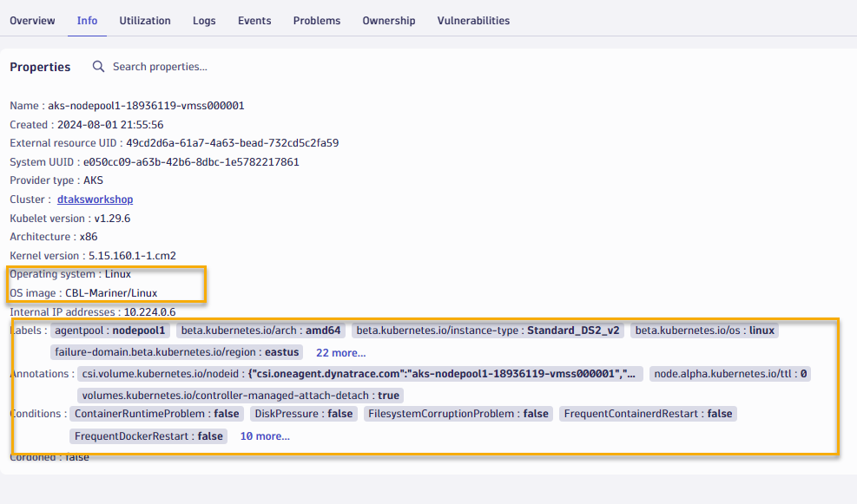Expand the truncated csi.volume nodeid annotation
The image size is (857, 504).
click(x=359, y=374)
